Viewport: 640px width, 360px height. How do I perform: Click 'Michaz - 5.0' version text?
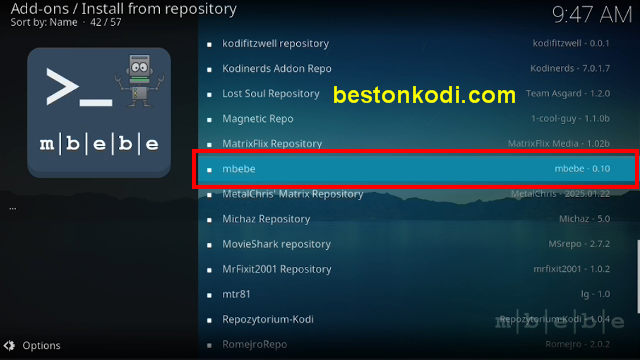pos(584,219)
